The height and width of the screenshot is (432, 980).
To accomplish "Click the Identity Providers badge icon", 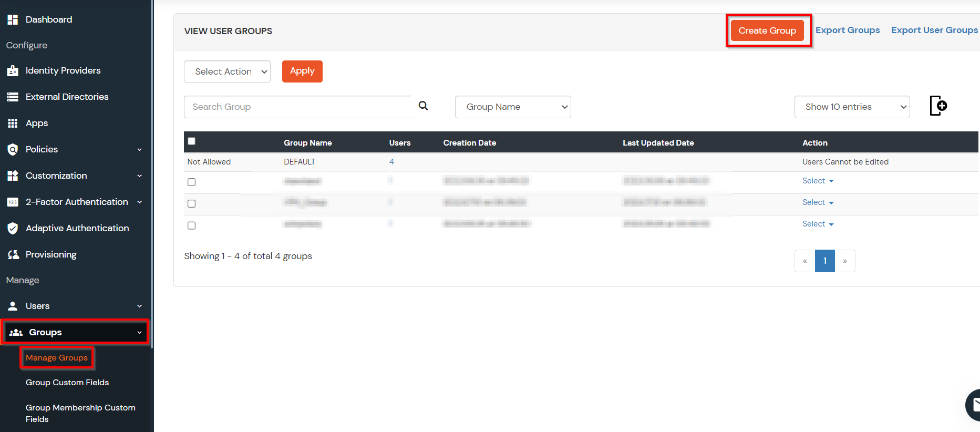I will [x=13, y=70].
